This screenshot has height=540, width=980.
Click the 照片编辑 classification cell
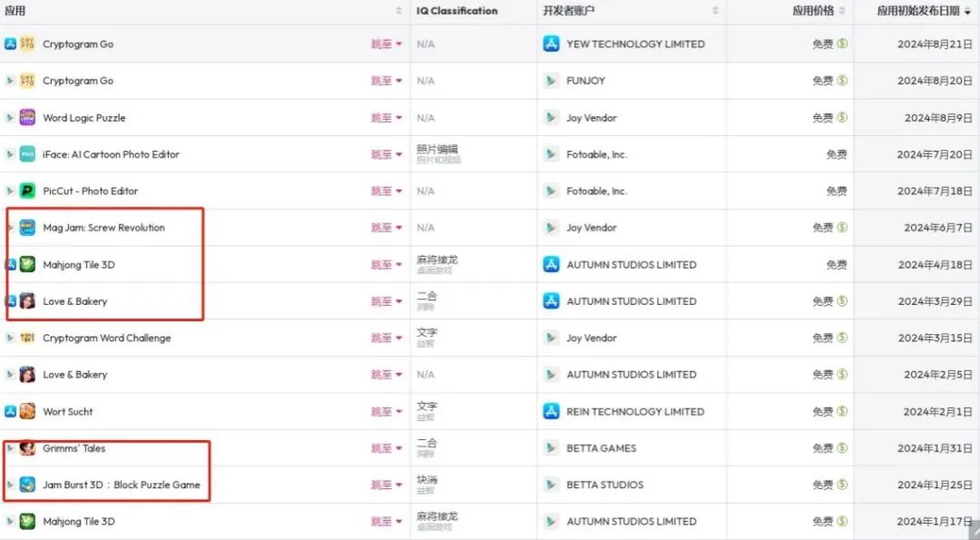click(436, 149)
